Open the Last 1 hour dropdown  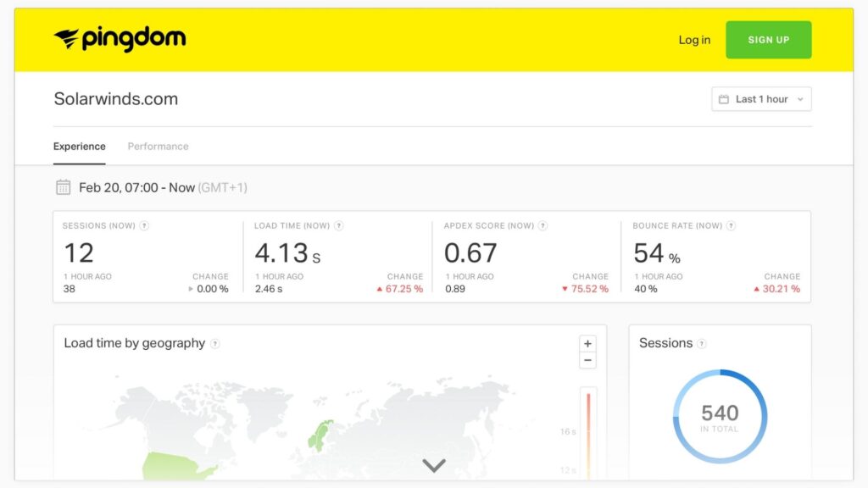(x=761, y=99)
